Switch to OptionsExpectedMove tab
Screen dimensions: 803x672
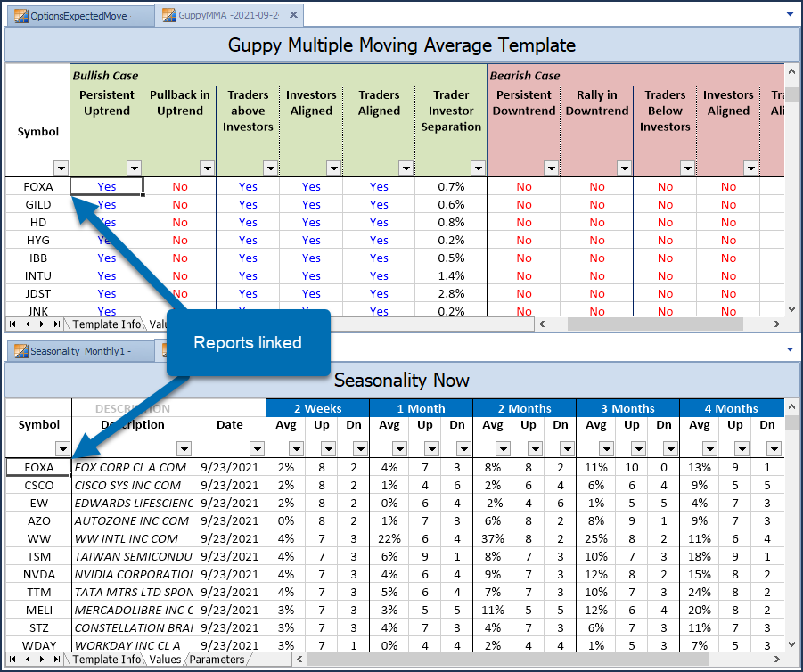[x=79, y=16]
